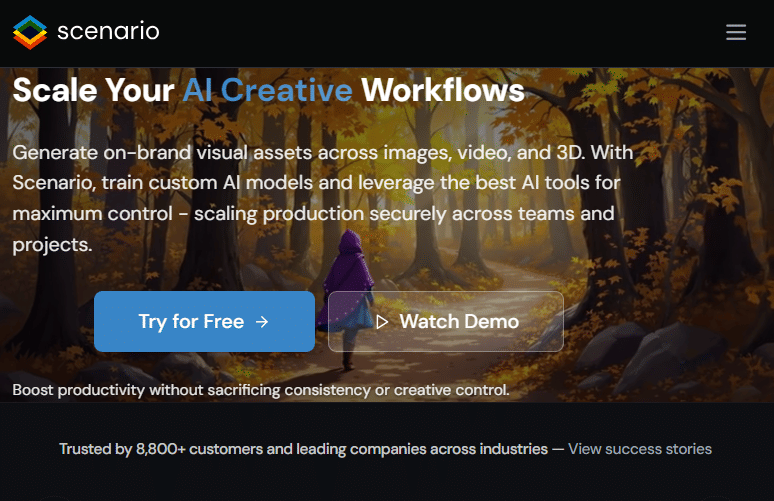Open the Watch Demo video button

tap(446, 321)
